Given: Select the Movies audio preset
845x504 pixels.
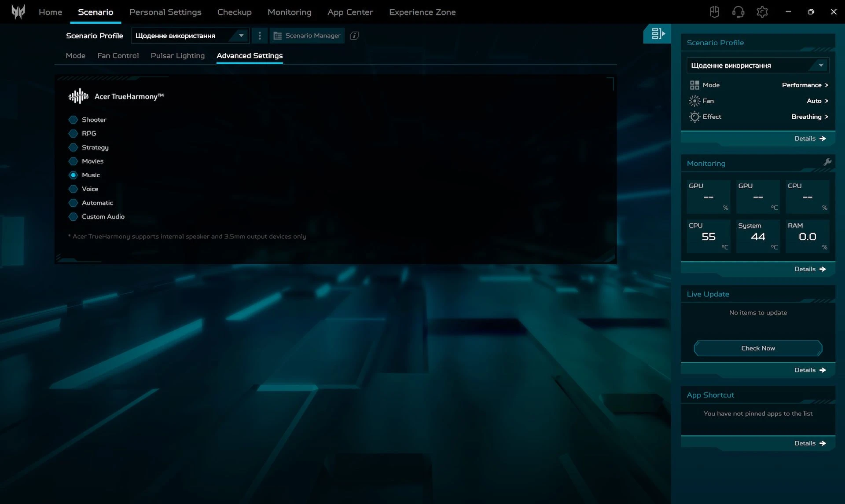Looking at the screenshot, I should coord(86,161).
